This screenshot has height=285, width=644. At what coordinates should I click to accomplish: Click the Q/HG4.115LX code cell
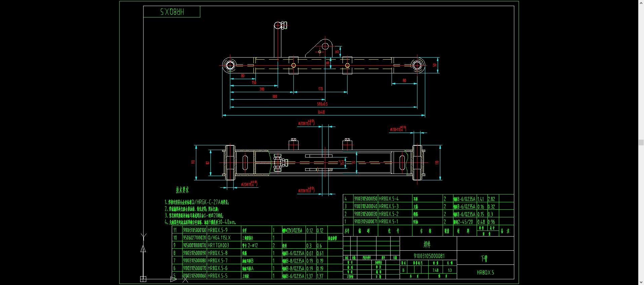coord(219,238)
